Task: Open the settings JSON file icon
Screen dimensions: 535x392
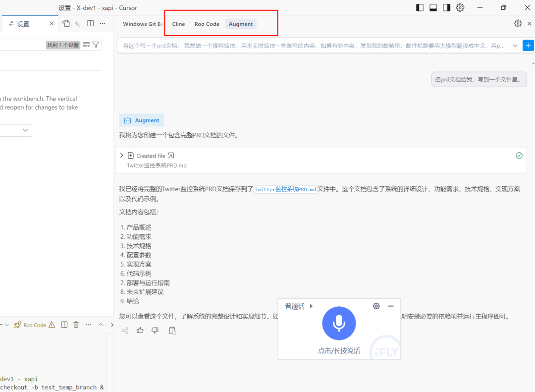Action: [66, 24]
